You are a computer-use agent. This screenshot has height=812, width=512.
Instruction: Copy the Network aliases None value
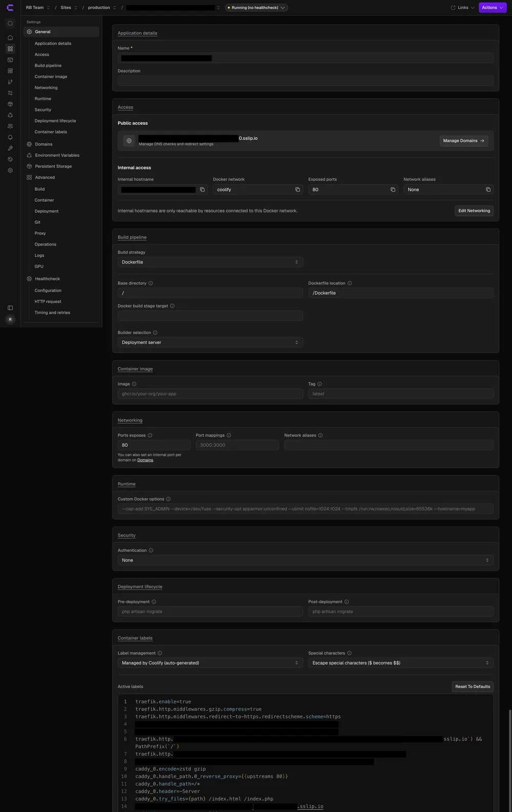click(488, 190)
